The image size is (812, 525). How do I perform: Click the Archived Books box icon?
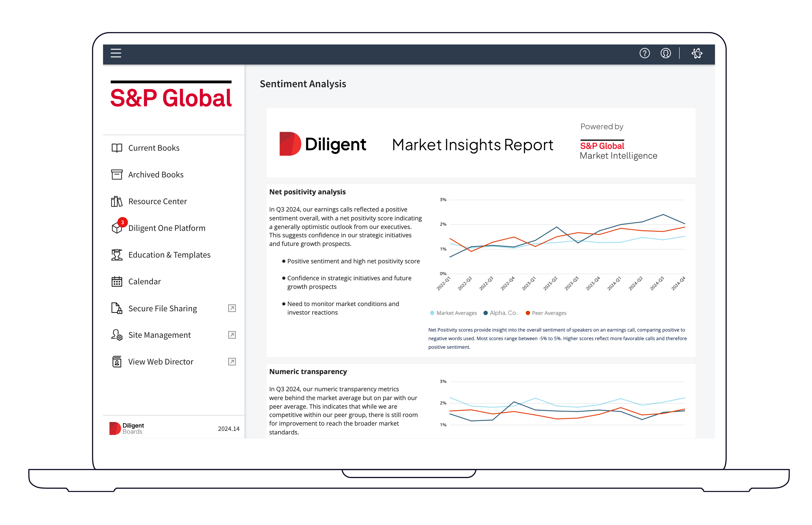pos(117,175)
